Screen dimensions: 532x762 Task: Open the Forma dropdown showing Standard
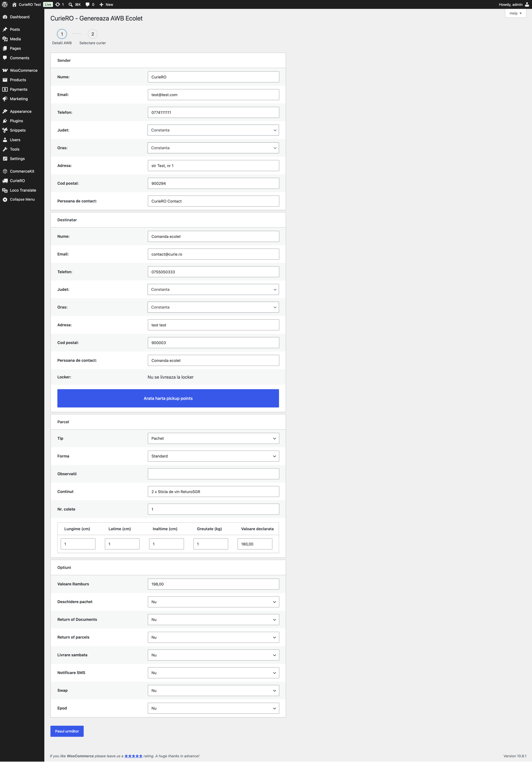[213, 456]
